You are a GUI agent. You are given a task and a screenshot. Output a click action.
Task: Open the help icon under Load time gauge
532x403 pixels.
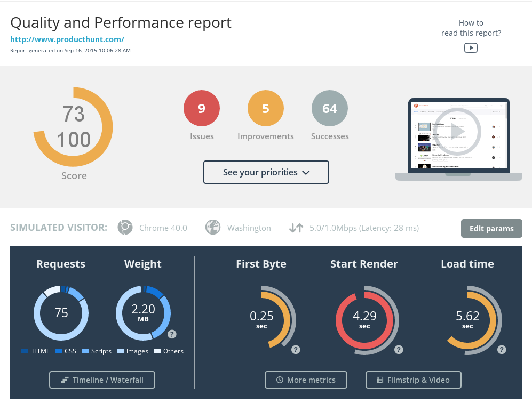click(x=502, y=350)
